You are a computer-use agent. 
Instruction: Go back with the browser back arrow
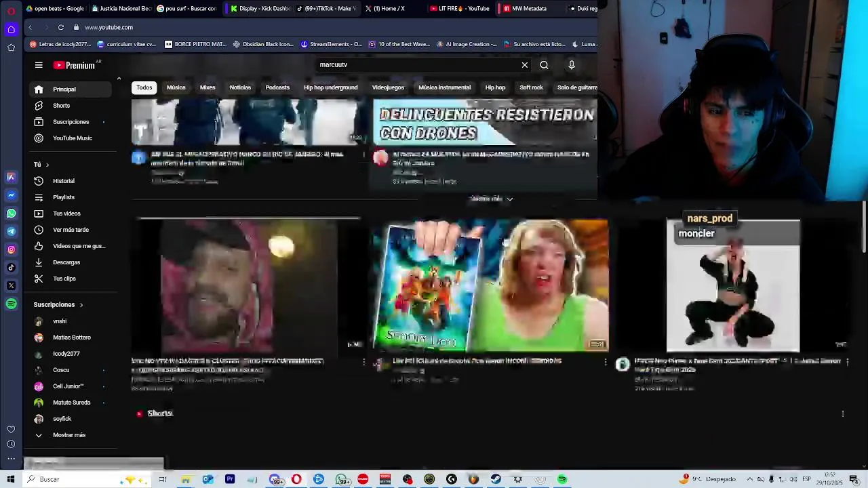(31, 27)
